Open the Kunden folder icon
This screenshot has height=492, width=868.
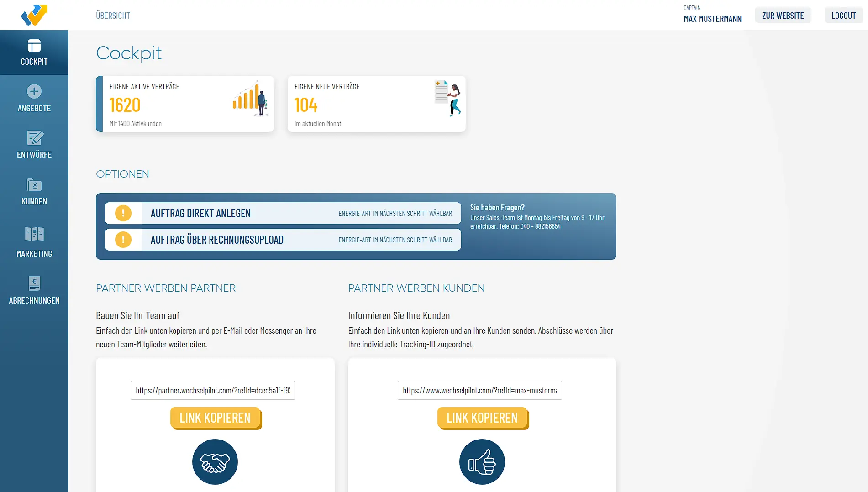(x=34, y=185)
